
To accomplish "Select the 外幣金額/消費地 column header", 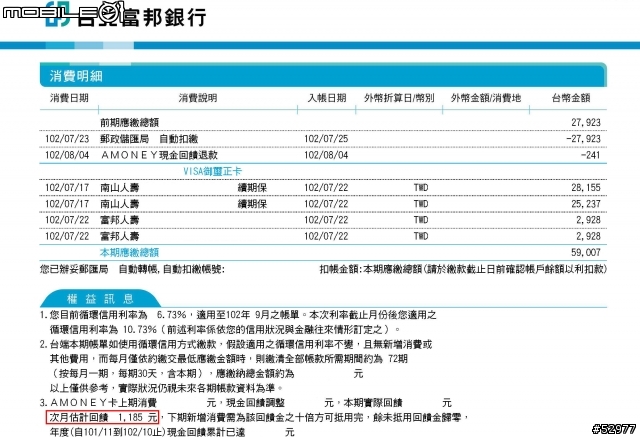I will (486, 98).
